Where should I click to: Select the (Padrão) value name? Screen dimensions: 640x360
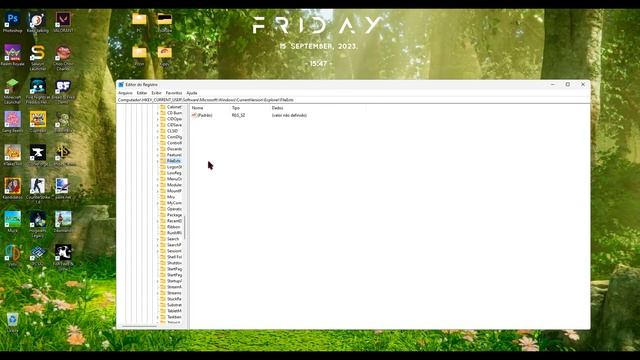[205, 116]
